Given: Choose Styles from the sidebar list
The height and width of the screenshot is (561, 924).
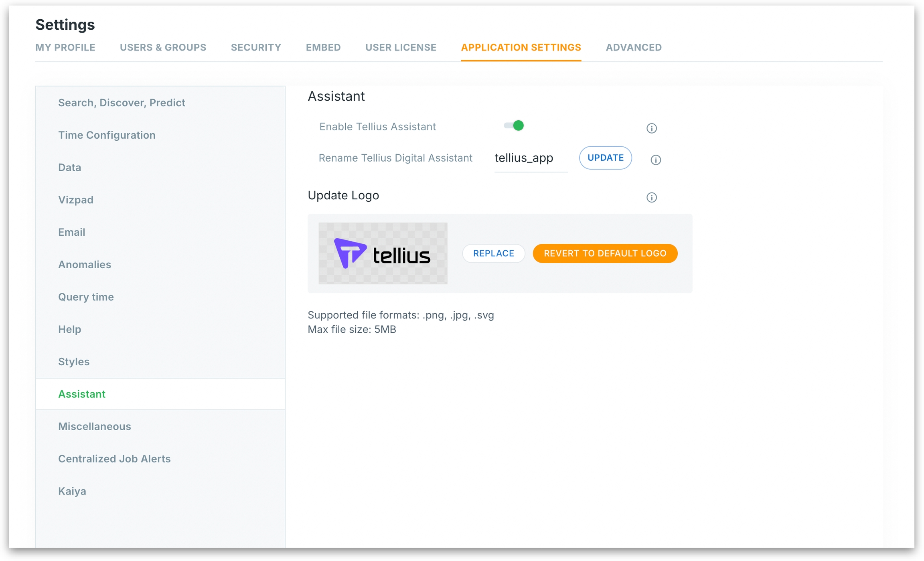Looking at the screenshot, I should point(74,362).
